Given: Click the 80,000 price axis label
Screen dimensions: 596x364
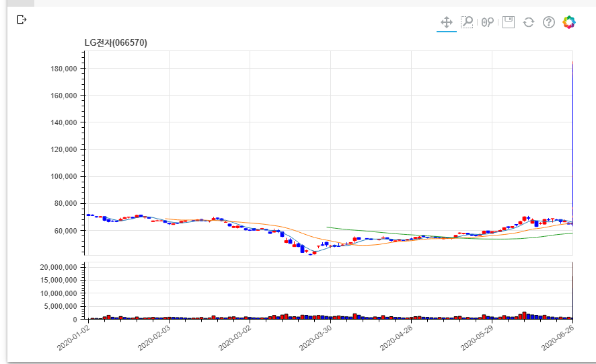Looking at the screenshot, I should click(66, 203).
